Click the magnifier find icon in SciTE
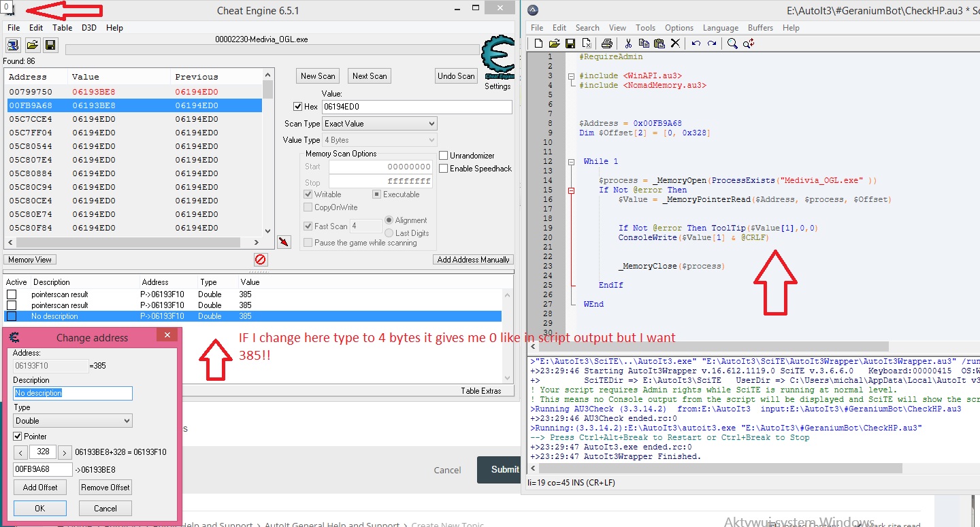The height and width of the screenshot is (527, 980). coord(732,44)
